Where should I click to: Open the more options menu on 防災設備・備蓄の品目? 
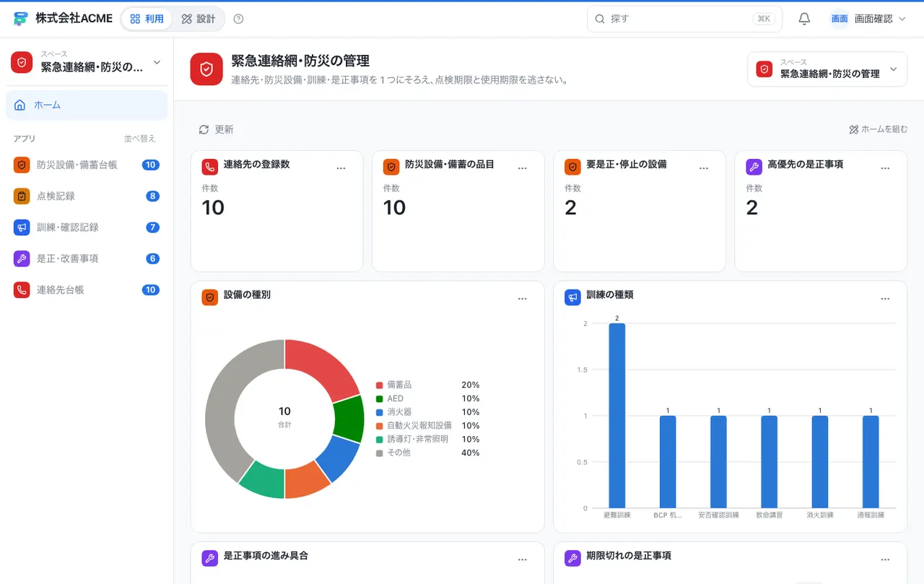[x=523, y=167]
